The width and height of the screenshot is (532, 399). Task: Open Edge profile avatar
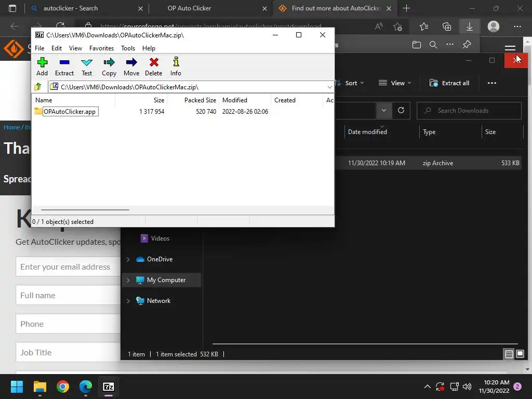tap(494, 26)
